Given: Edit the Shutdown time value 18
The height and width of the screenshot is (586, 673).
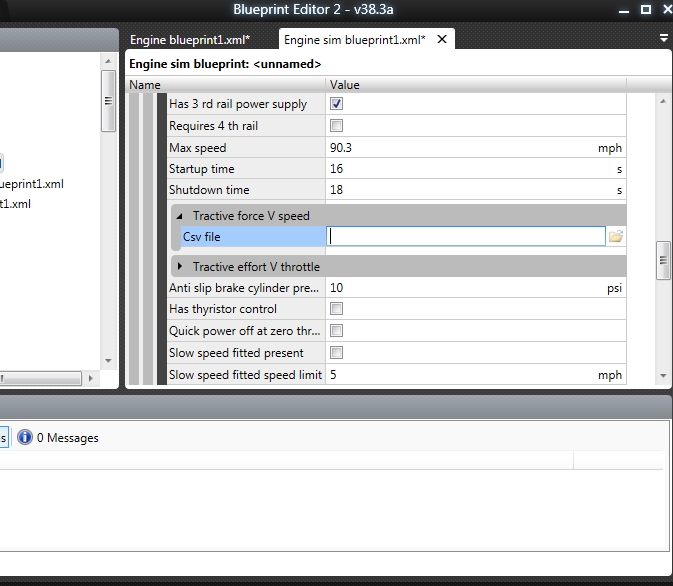Looking at the screenshot, I should click(476, 190).
